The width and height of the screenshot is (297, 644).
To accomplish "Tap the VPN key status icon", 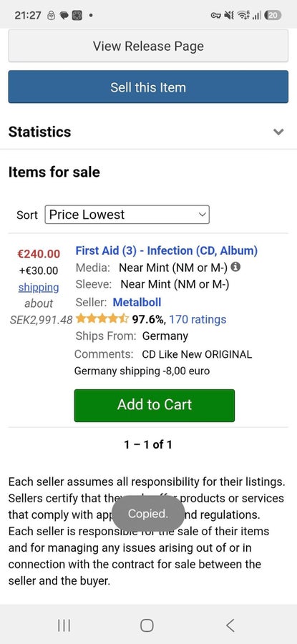I will pos(216,16).
